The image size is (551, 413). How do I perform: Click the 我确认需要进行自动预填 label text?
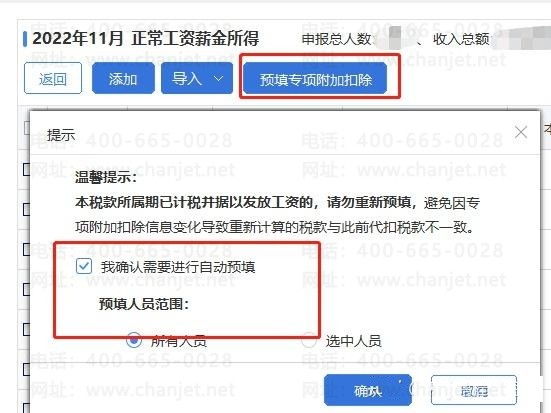coord(178,267)
